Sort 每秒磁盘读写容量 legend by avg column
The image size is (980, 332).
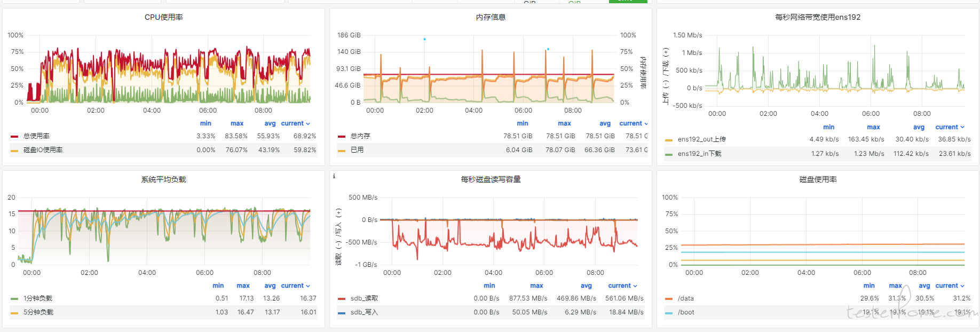(x=586, y=286)
